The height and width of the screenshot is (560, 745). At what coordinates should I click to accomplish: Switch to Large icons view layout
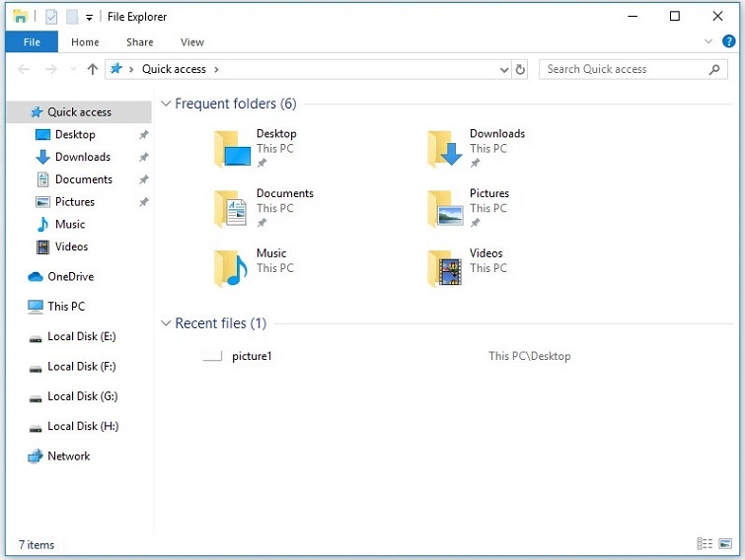pyautogui.click(x=725, y=544)
